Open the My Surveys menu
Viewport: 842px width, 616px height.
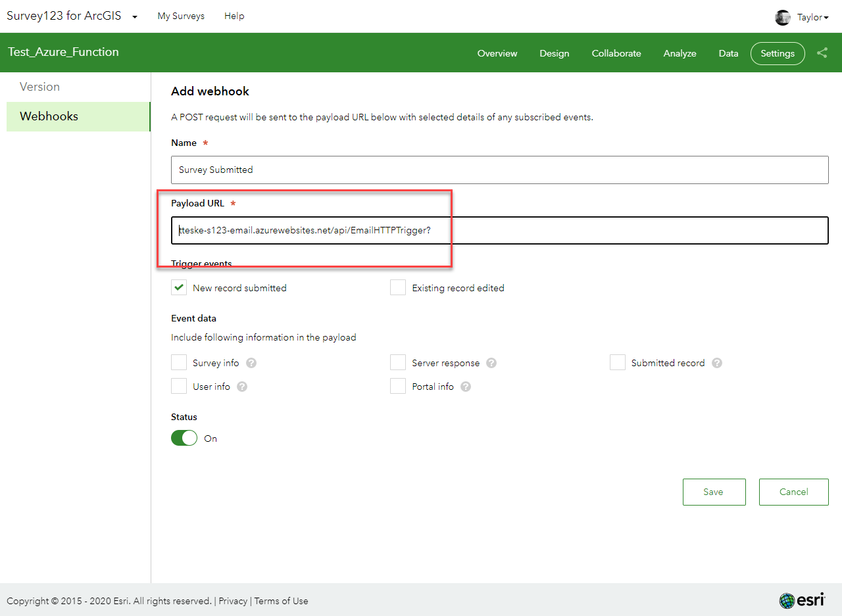[x=181, y=16]
